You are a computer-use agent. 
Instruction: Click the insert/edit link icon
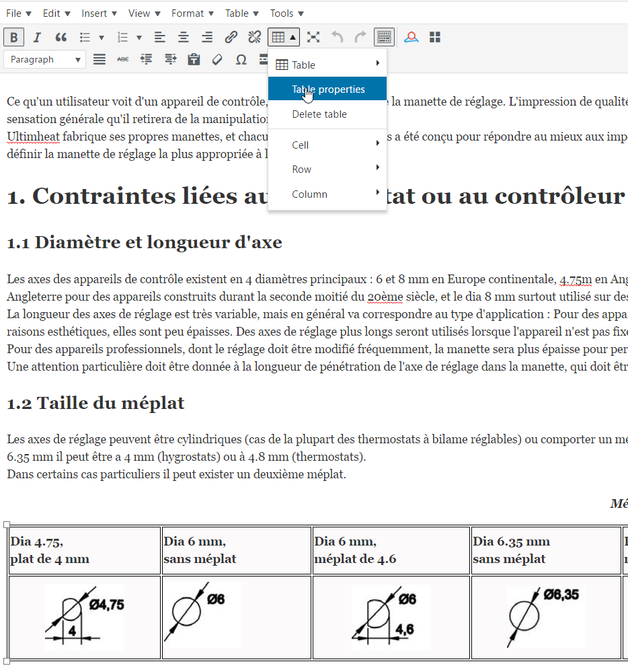(x=231, y=37)
